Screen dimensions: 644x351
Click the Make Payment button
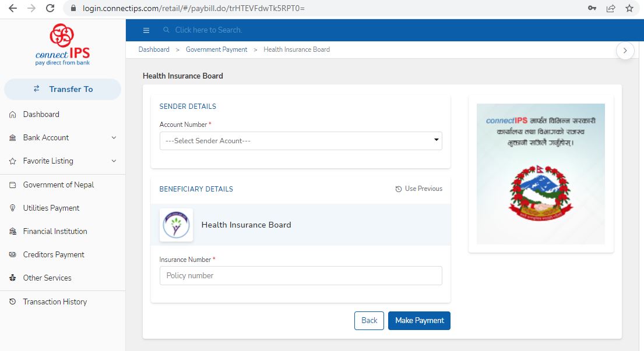(419, 320)
